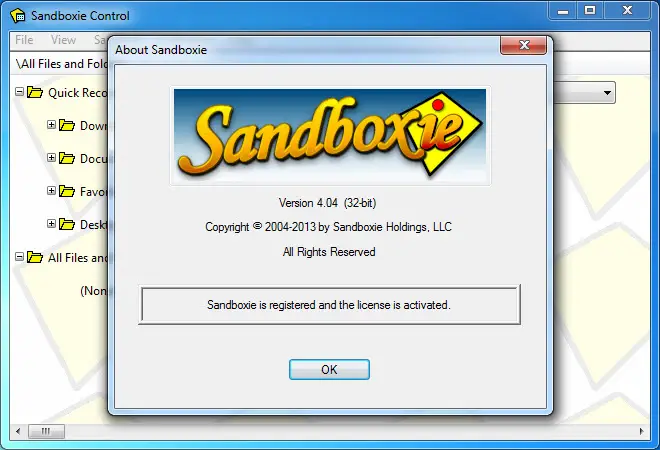Confirm the About dialog with OK
Viewport: 660px width, 450px height.
[x=329, y=369]
